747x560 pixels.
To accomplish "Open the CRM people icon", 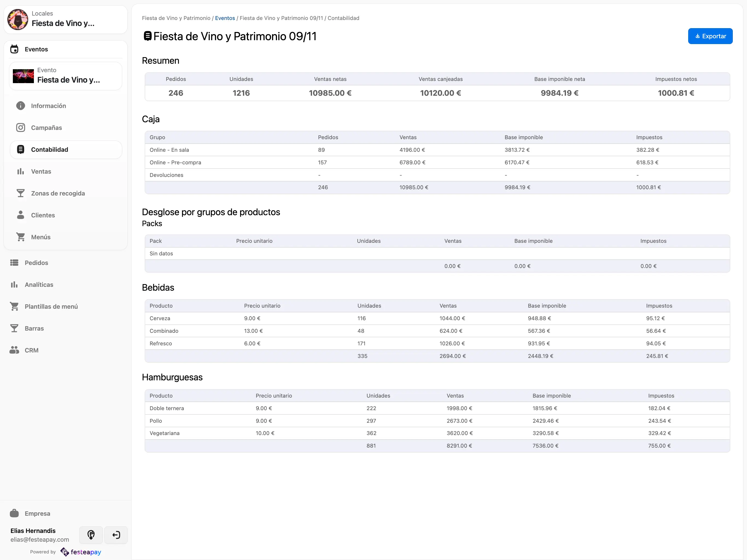I will tap(14, 350).
